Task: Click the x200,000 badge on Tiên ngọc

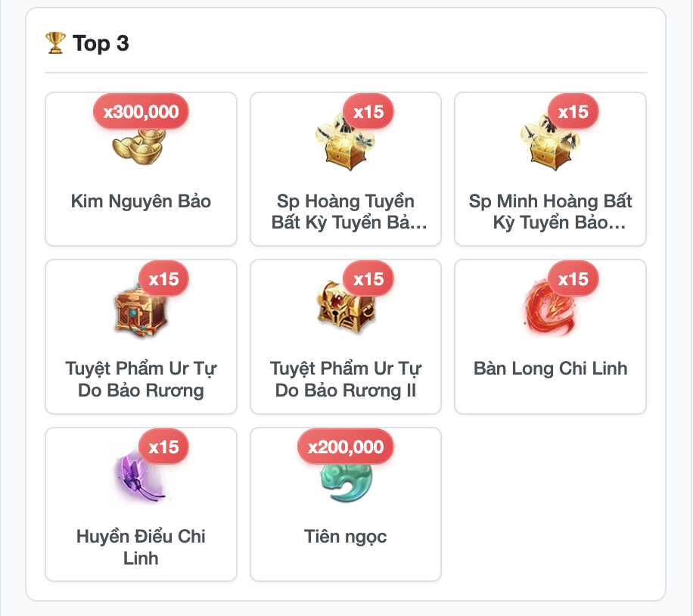Action: pos(346,446)
